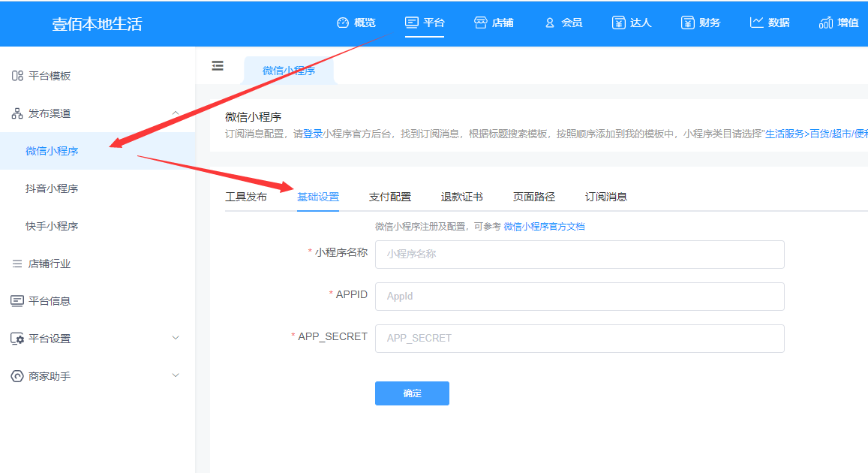Viewport: 868px width, 473px height.
Task: Switch to the 支付配置 tab
Action: [389, 197]
